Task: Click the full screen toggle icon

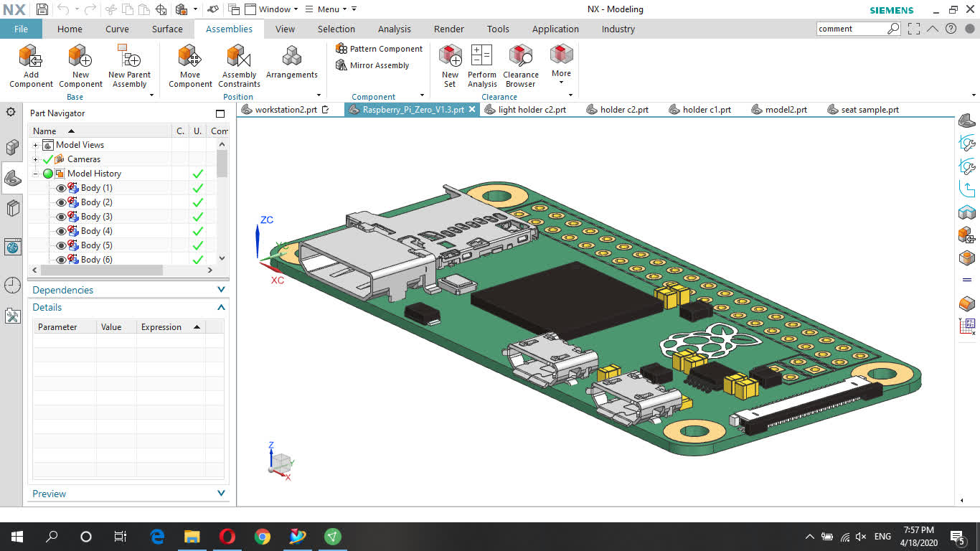Action: click(x=913, y=29)
